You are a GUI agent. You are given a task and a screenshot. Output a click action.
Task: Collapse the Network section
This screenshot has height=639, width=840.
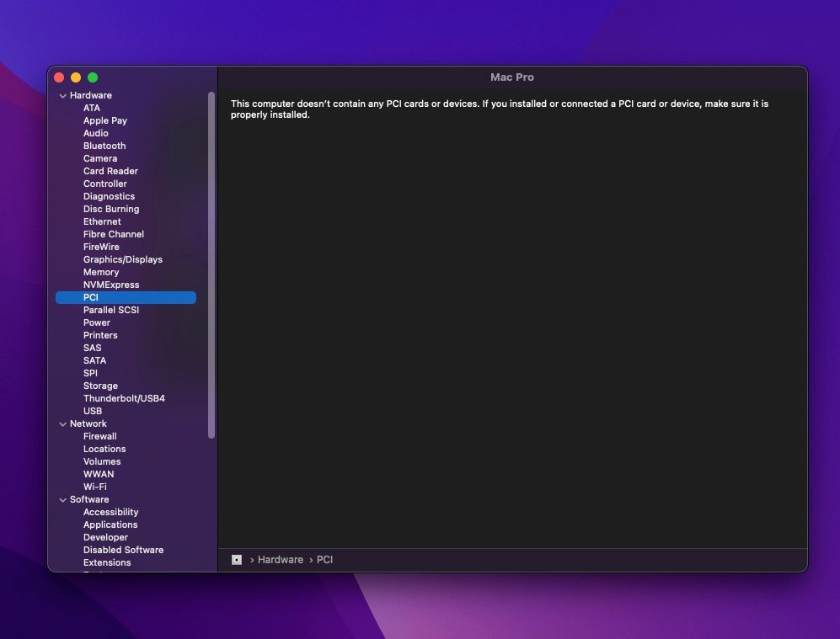pyautogui.click(x=62, y=424)
